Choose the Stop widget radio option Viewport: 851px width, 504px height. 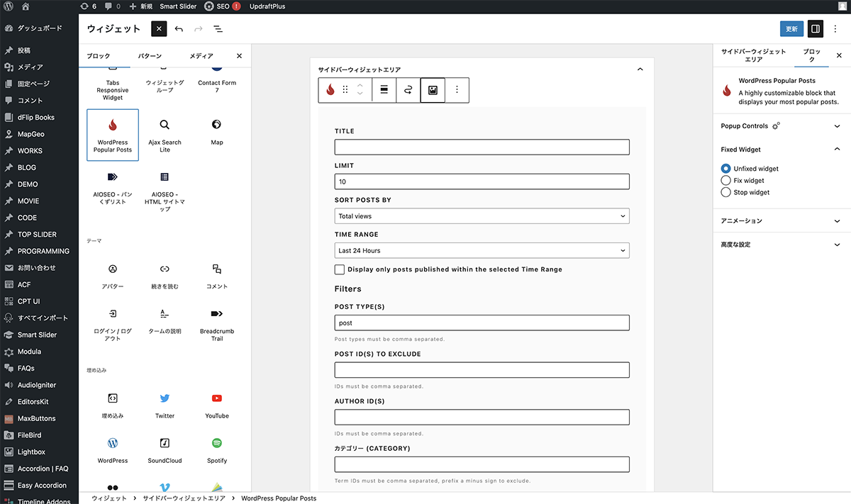[725, 192]
